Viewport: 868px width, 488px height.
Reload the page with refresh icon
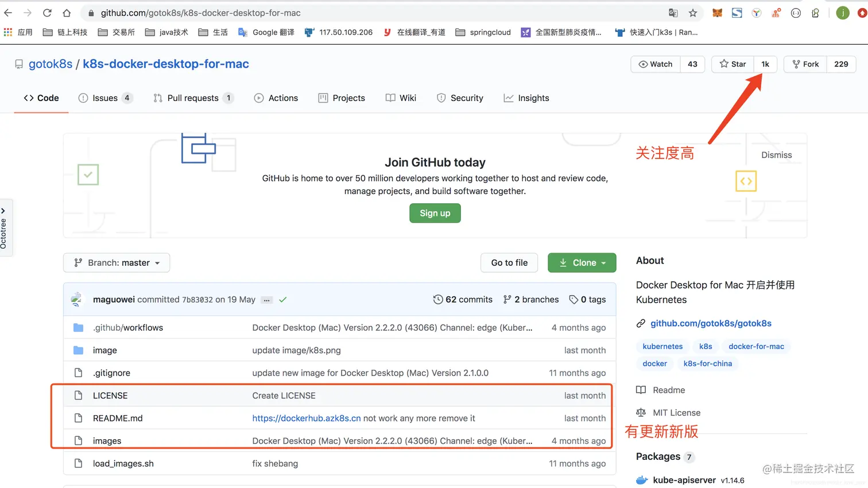pos(47,13)
